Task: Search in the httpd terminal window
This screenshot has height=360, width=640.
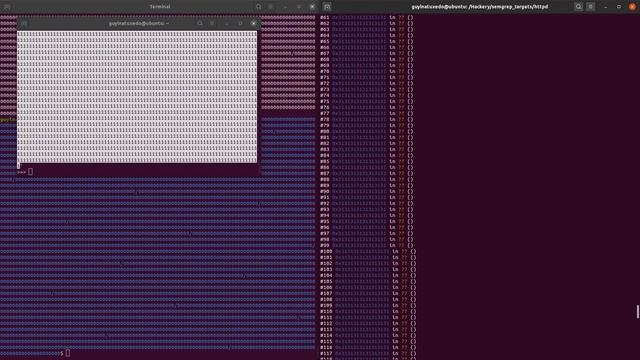Action: tap(578, 7)
